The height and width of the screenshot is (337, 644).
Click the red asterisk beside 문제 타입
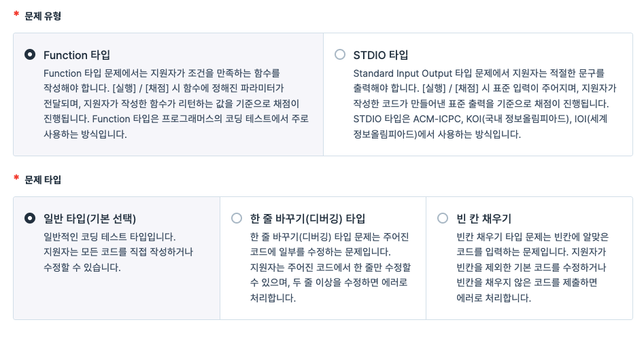(x=16, y=178)
